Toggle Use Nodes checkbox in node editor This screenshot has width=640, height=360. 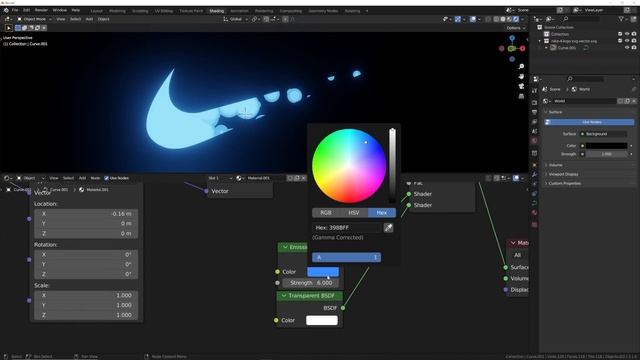[107, 178]
